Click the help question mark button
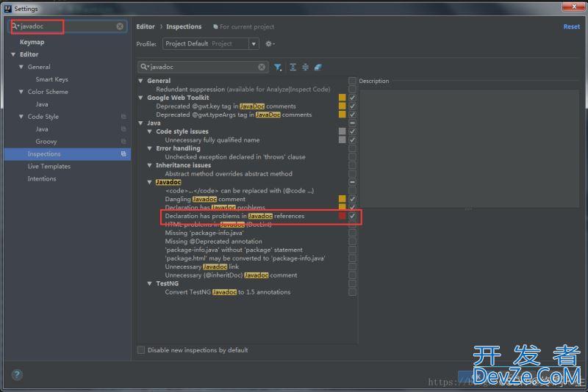 17,374
